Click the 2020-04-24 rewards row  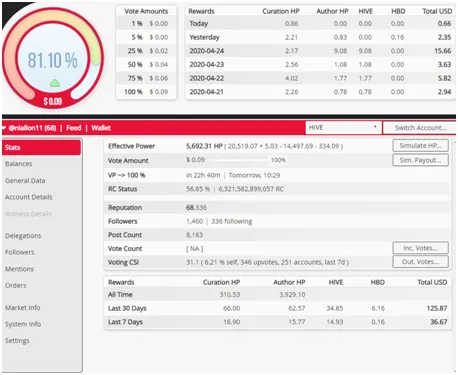pyautogui.click(x=320, y=51)
